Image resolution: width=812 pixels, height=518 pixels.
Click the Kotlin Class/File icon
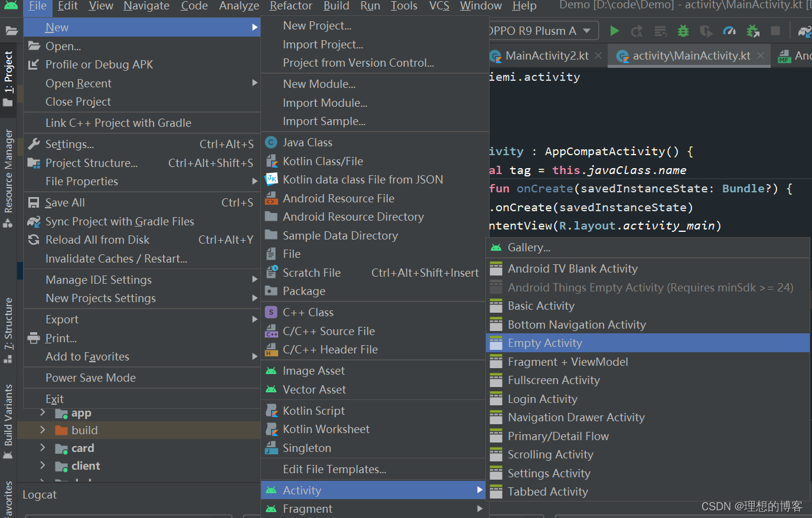pyautogui.click(x=271, y=161)
